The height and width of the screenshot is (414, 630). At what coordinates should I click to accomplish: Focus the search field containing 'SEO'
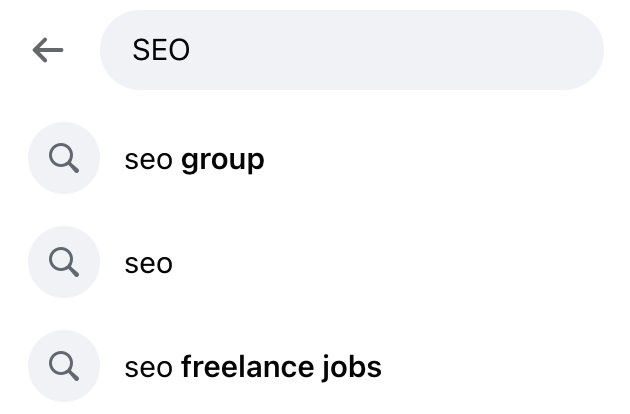pyautogui.click(x=350, y=50)
